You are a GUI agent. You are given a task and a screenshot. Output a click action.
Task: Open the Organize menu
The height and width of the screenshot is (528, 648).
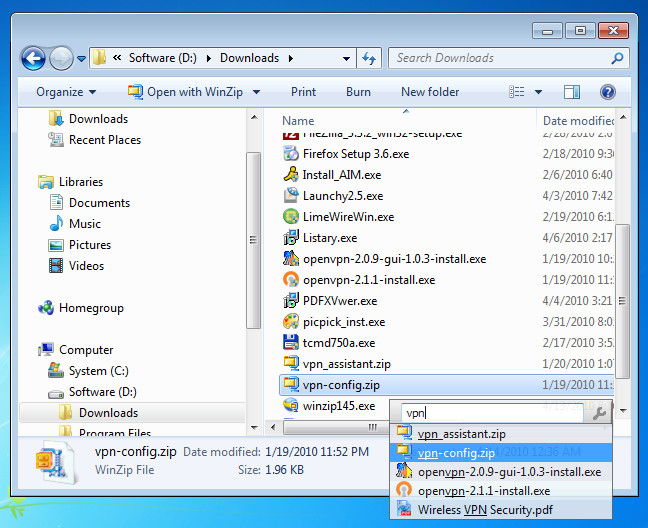(x=66, y=92)
